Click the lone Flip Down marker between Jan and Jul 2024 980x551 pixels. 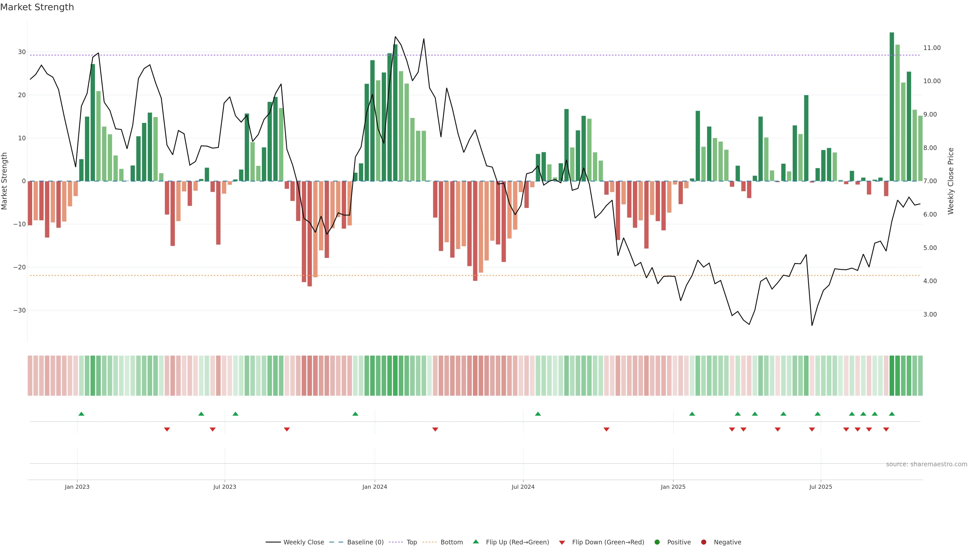pos(435,429)
